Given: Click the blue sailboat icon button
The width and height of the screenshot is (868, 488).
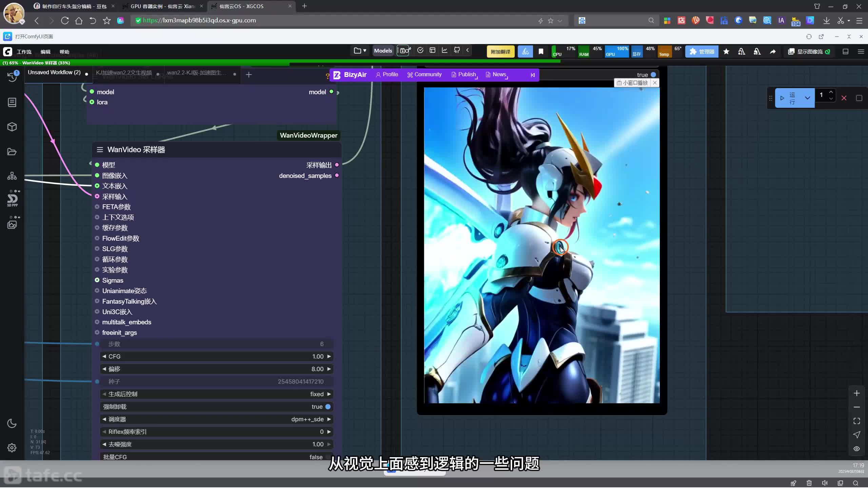Looking at the screenshot, I should pos(525,52).
